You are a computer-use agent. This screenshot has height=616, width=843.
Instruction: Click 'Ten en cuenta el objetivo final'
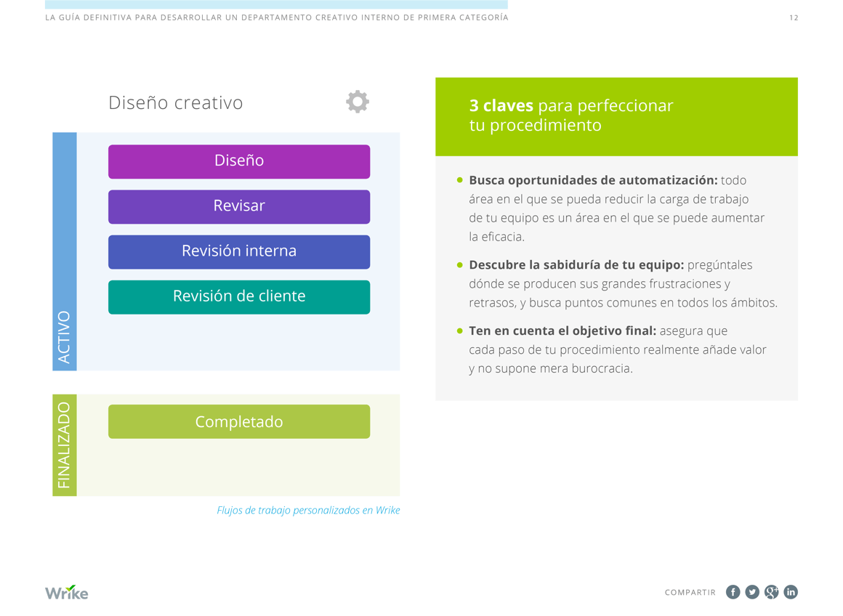point(562,331)
